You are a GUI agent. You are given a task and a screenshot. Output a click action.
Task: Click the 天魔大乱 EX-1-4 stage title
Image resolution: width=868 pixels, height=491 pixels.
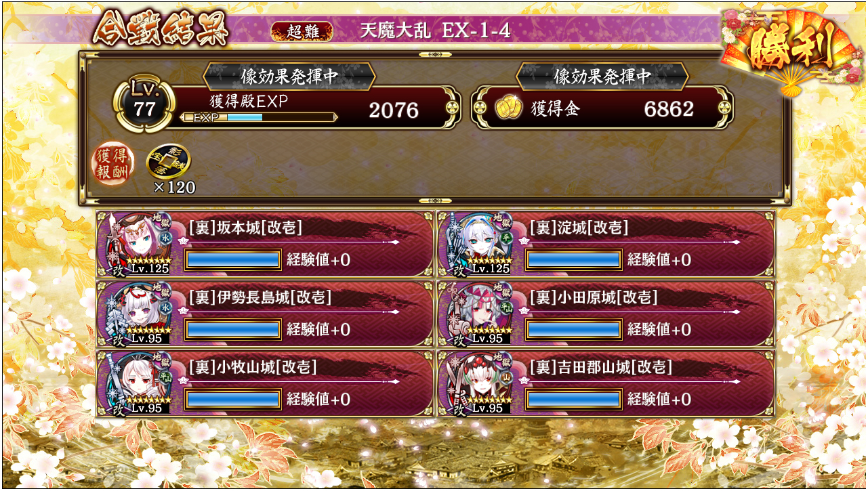(435, 30)
